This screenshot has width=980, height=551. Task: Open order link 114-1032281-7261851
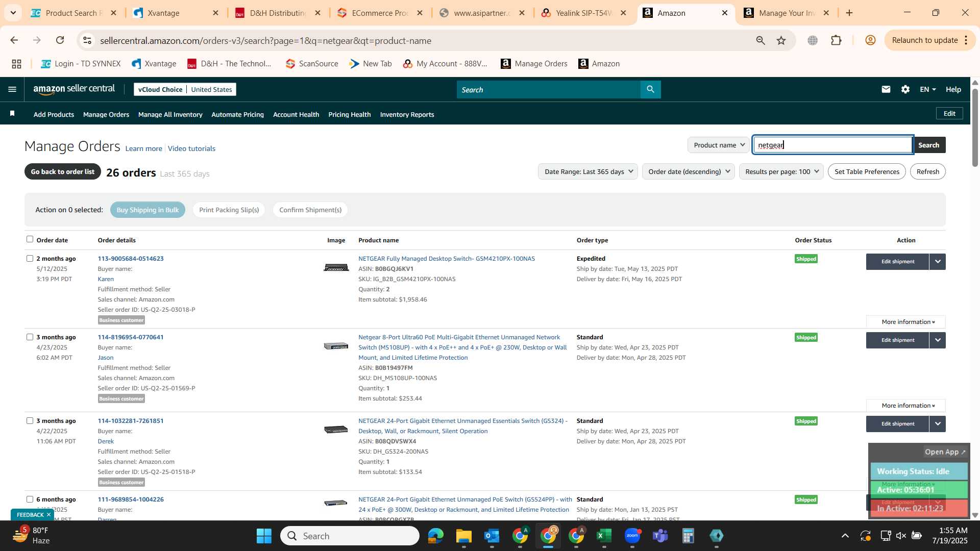(x=131, y=421)
